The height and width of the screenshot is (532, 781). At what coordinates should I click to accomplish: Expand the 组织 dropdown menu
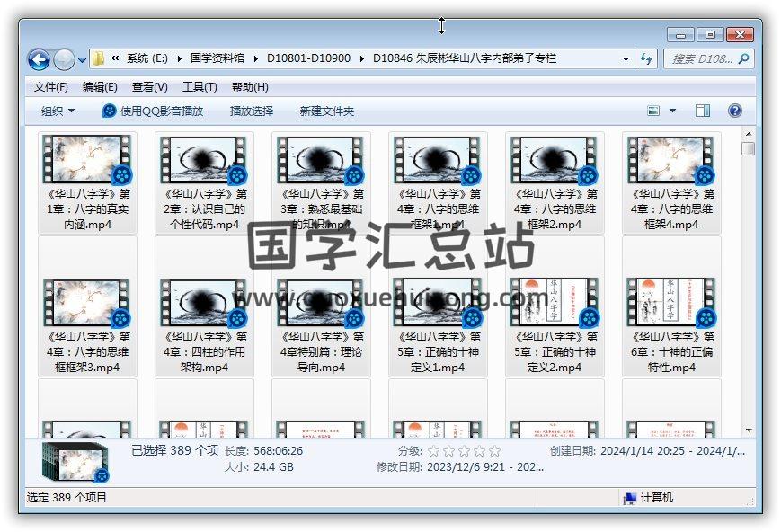coord(58,111)
